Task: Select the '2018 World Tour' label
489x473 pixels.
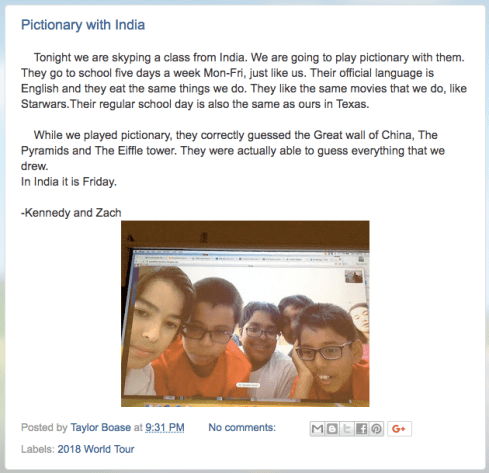Action: [96, 449]
